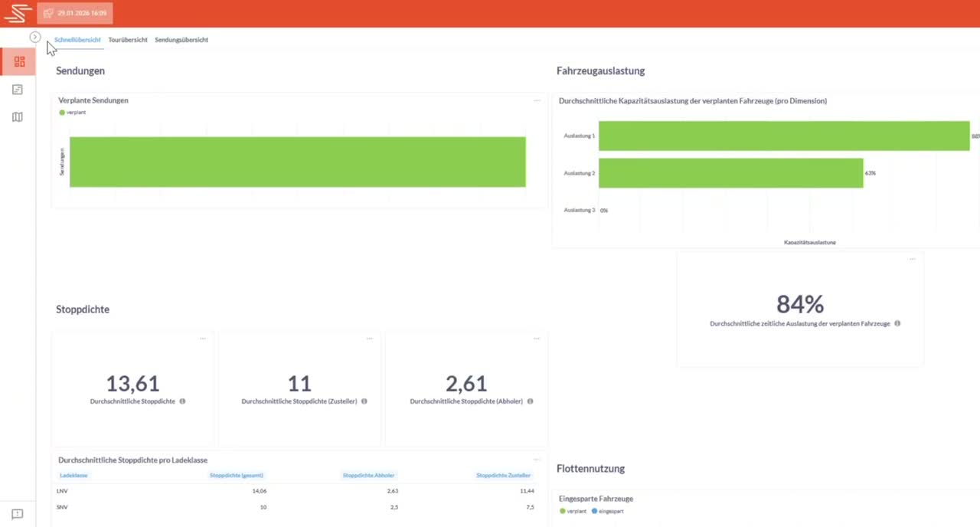This screenshot has width=980, height=527.
Task: Click the Fahrzeugauslastung heading
Action: coord(601,70)
